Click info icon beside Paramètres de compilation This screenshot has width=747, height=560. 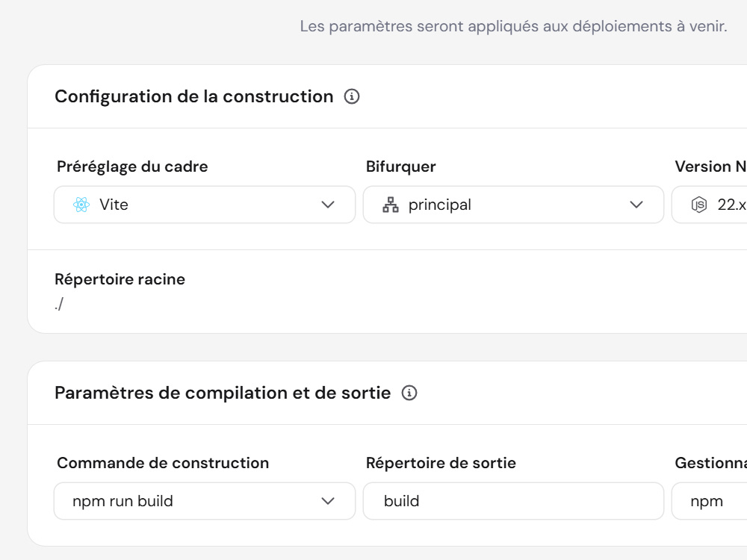pos(409,393)
